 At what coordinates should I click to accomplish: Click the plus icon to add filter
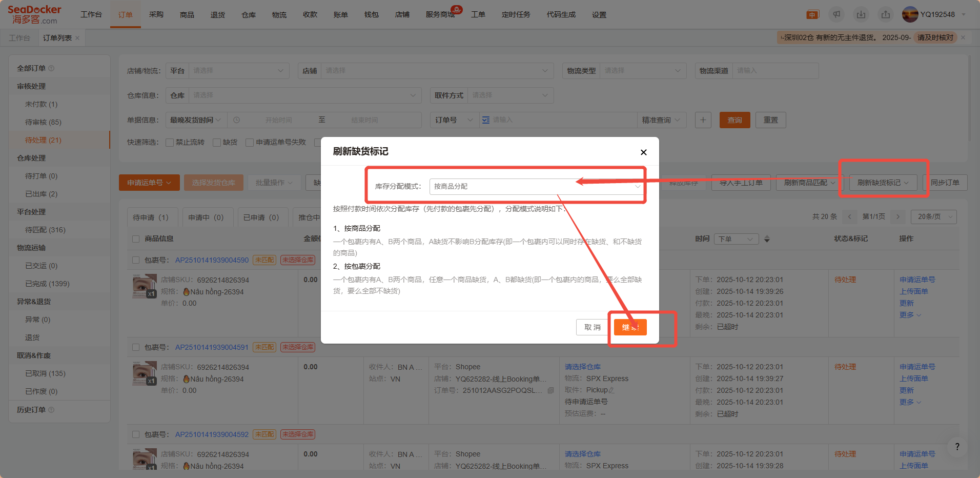coord(703,120)
